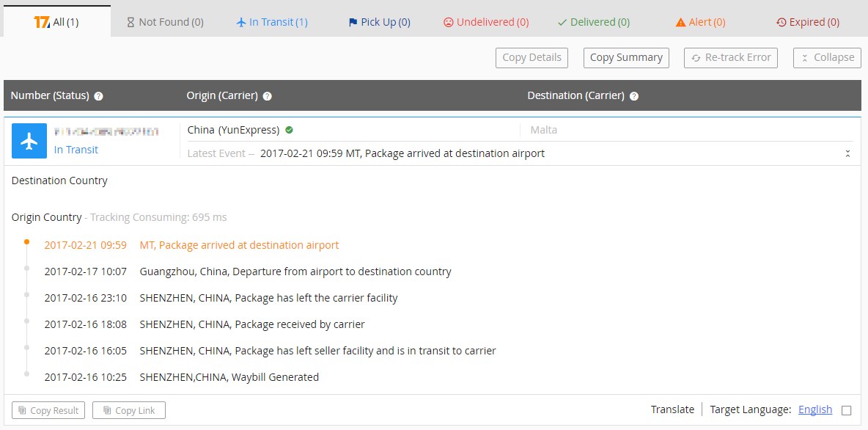Click the 17 logo in the All tab

click(x=42, y=22)
